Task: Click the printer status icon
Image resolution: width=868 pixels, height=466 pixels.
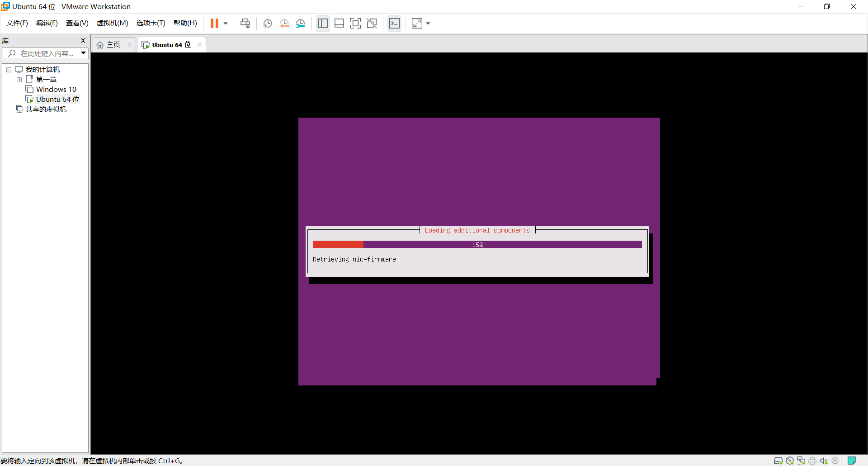Action: pyautogui.click(x=812, y=461)
